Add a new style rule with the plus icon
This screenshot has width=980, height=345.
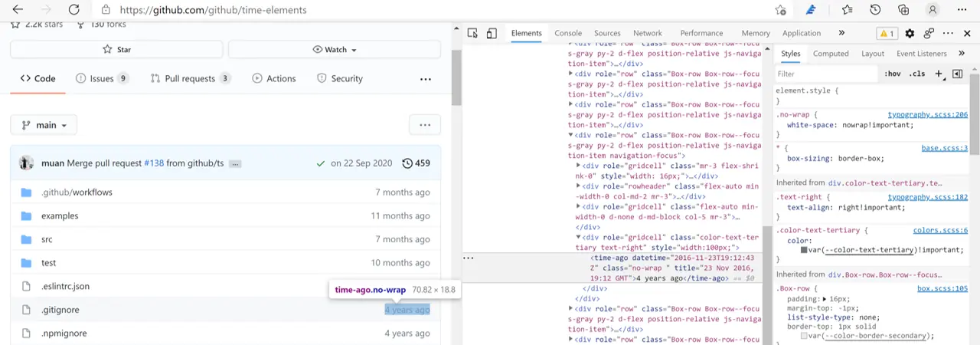[x=938, y=74]
